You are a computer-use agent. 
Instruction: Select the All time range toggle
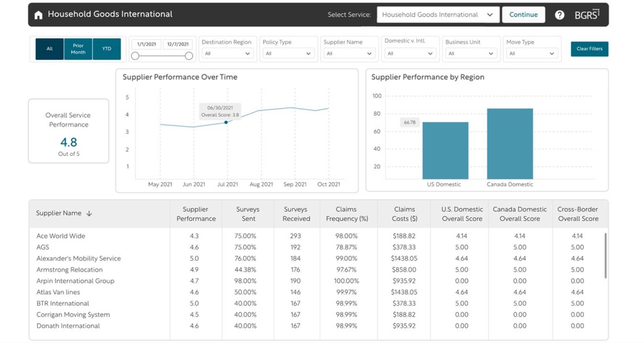50,49
